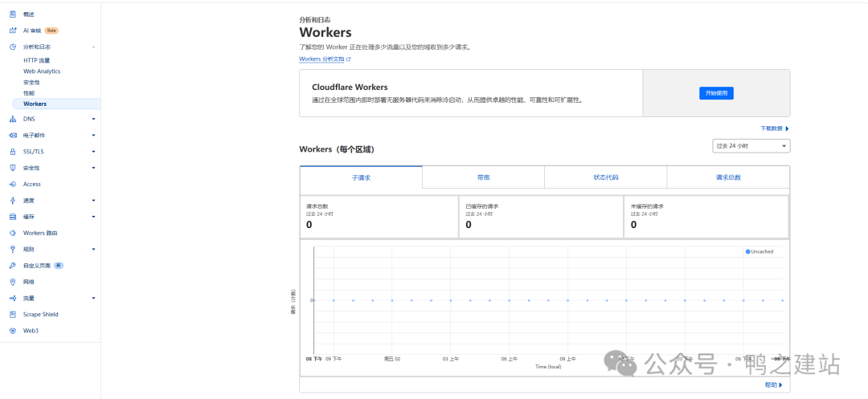868x399 pixels.
Task: Click the 帮助 link below the chart
Action: coord(771,385)
